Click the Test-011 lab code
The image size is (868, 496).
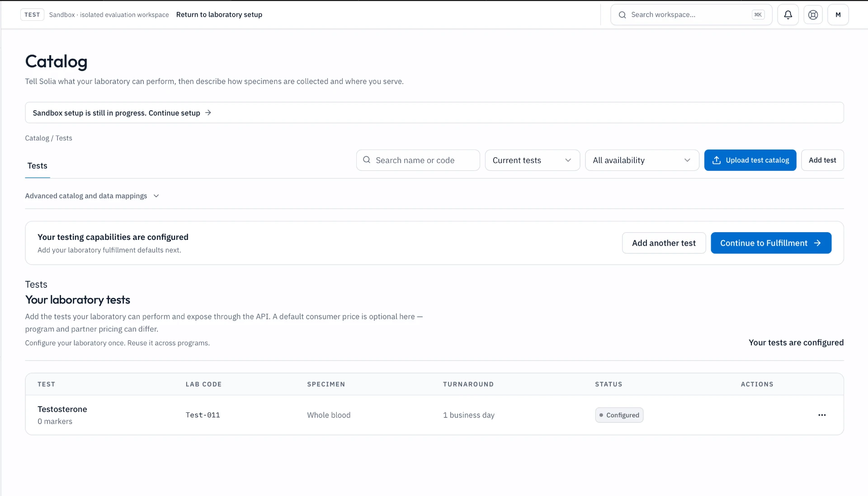pos(203,415)
